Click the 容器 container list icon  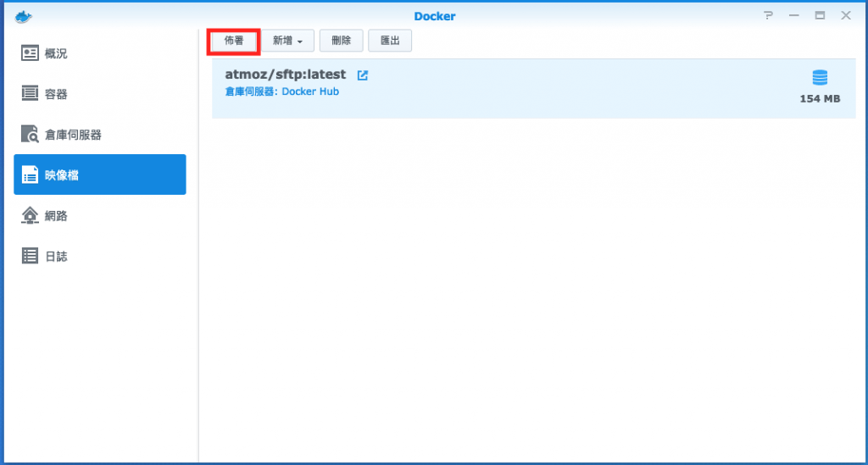[30, 93]
